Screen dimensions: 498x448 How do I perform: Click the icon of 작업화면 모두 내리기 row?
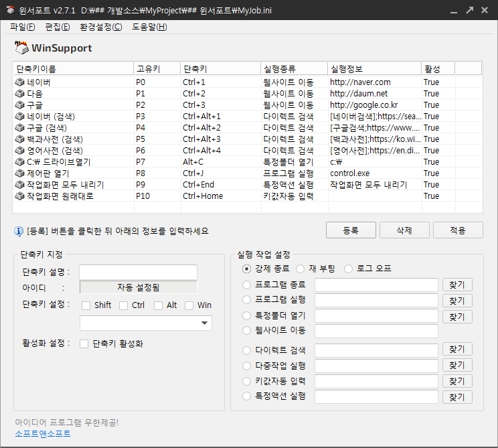coord(19,185)
